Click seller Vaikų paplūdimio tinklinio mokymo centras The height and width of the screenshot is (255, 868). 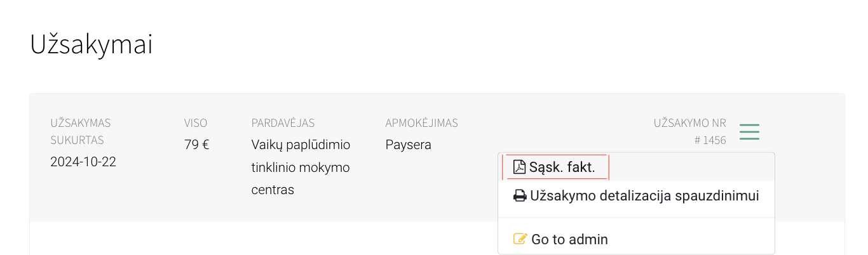tap(301, 167)
